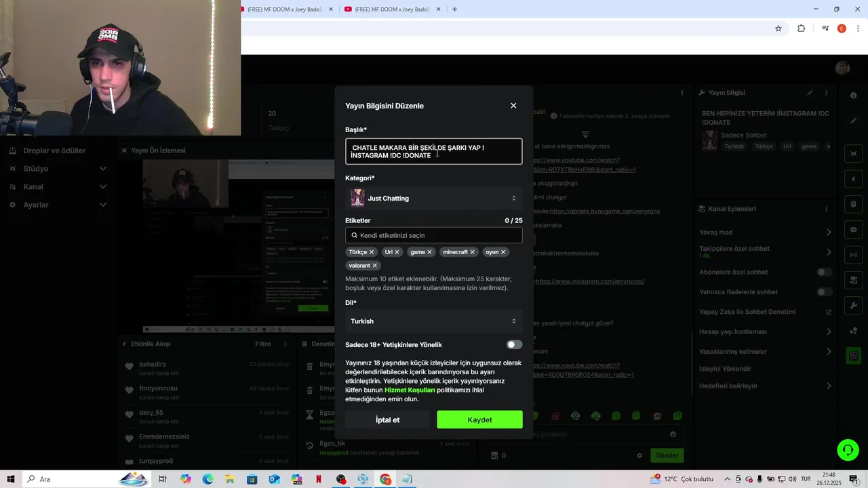Open the donate.bynogame.com link in chat

pyautogui.click(x=604, y=211)
